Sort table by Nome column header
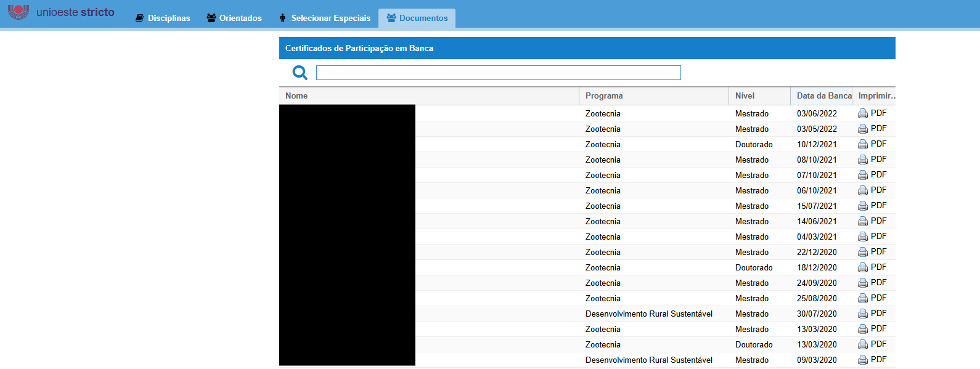Viewport: 980px width, 369px height. point(296,95)
